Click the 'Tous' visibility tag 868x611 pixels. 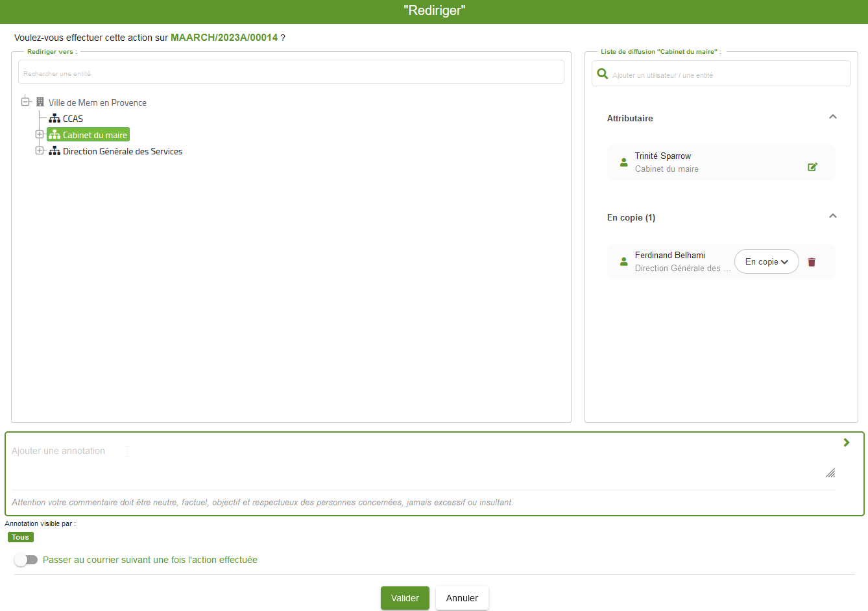[x=20, y=537]
